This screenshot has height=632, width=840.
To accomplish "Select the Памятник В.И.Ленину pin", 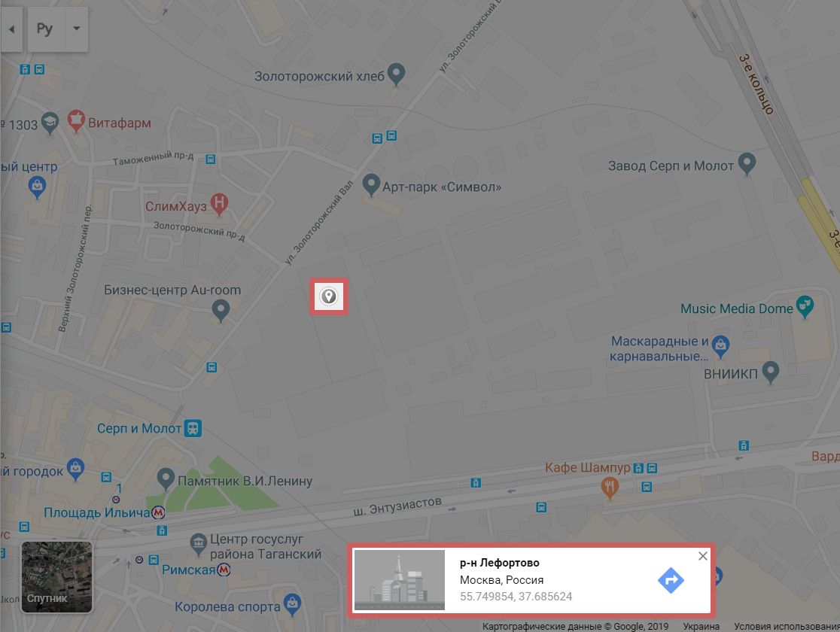I will point(166,479).
